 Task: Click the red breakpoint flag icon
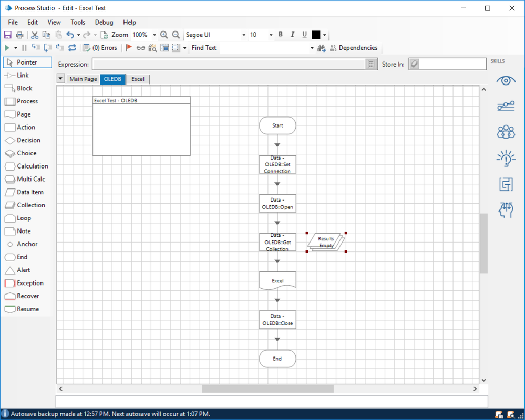129,48
